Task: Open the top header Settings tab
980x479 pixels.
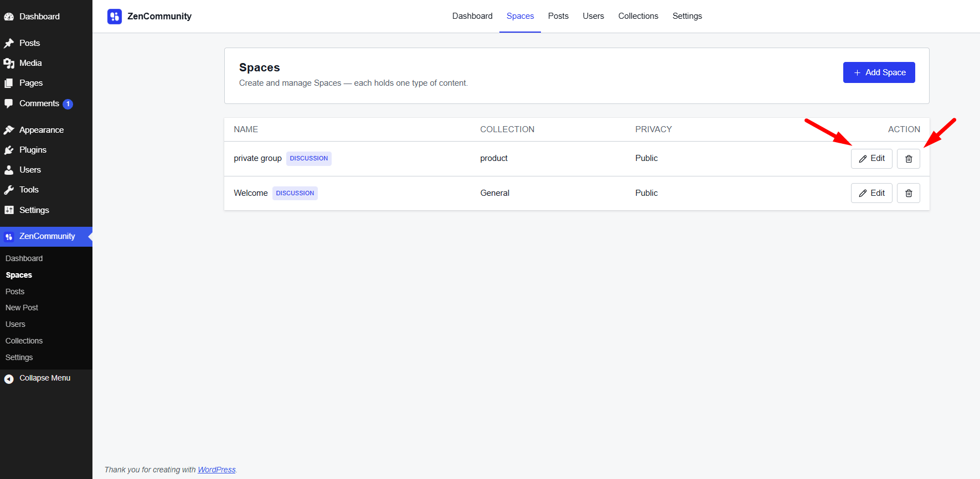Action: [687, 16]
